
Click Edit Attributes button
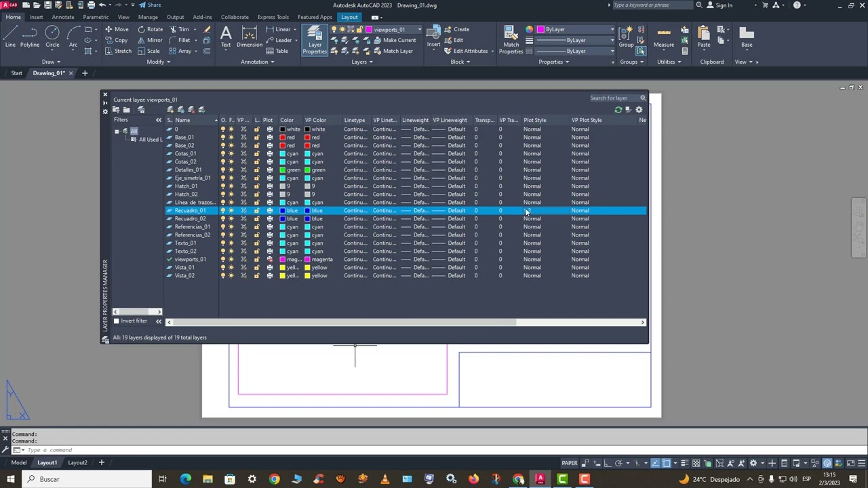coord(466,51)
